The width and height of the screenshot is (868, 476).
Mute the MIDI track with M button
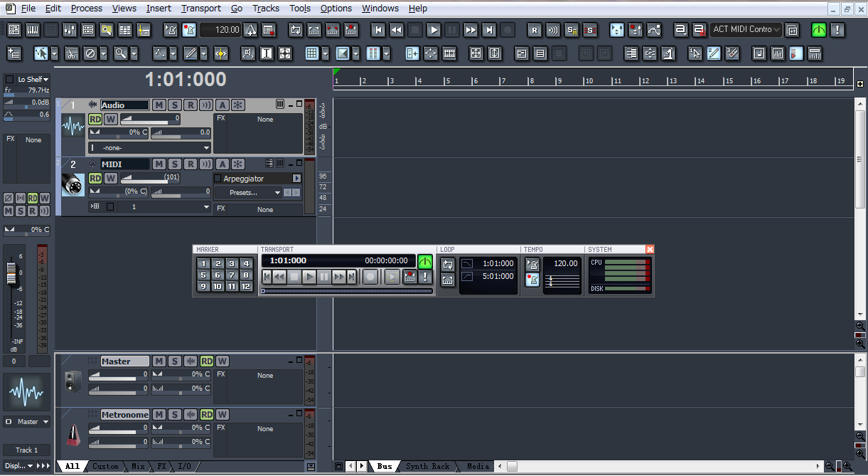159,164
